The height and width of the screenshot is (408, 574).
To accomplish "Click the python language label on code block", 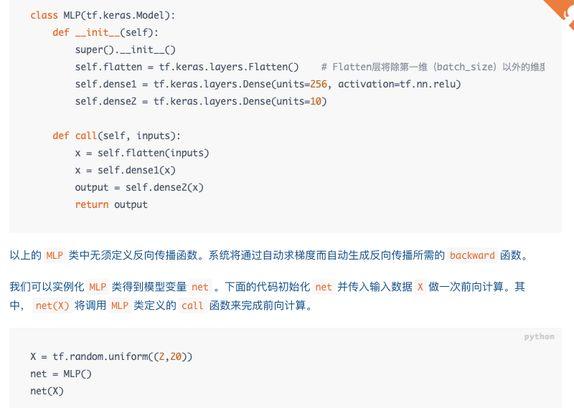I will pyautogui.click(x=539, y=337).
